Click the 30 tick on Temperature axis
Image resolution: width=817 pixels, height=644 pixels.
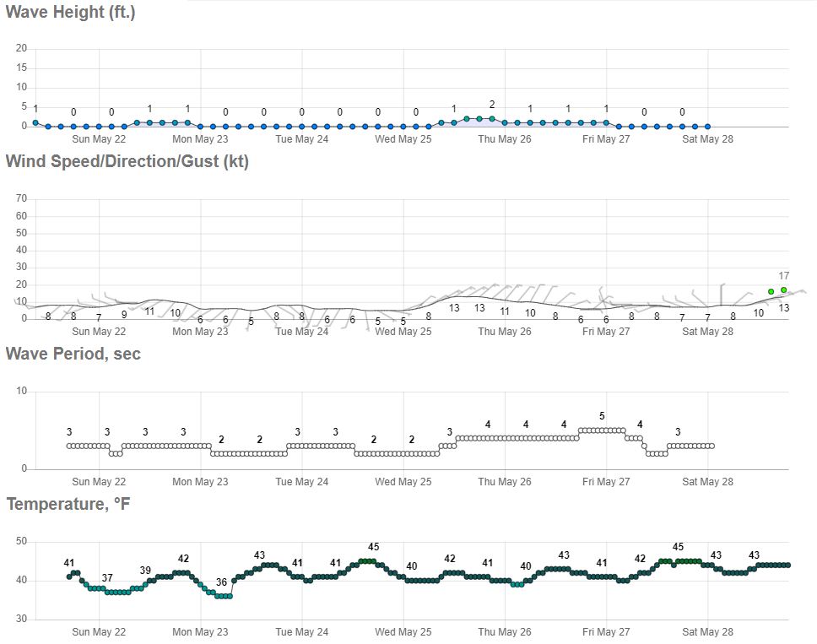coord(21,619)
